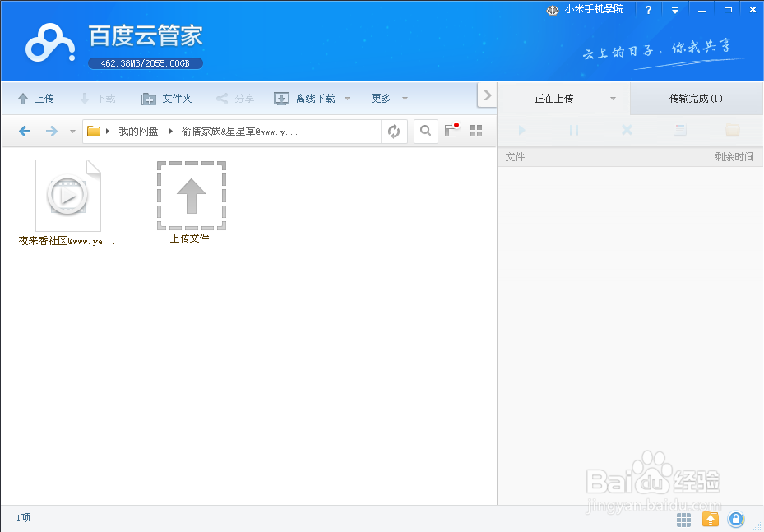Click the 1项 item count status
The image size is (764, 532).
23,518
